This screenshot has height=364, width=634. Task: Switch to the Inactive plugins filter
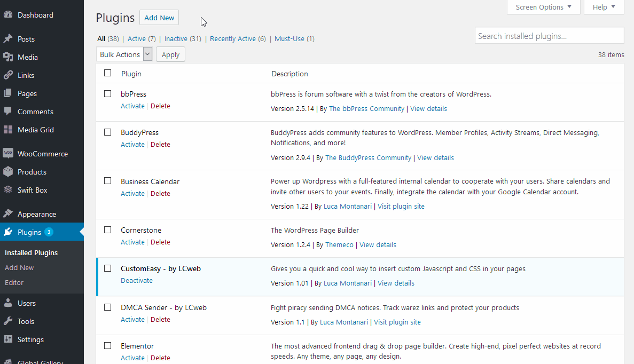coord(176,38)
